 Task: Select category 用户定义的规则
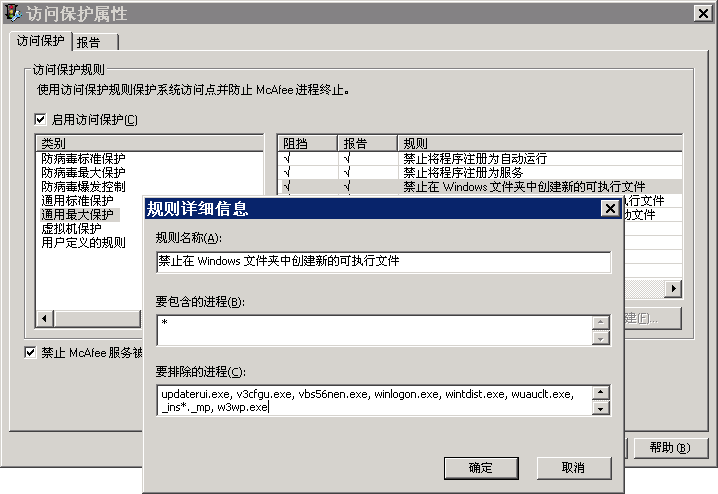click(x=83, y=243)
